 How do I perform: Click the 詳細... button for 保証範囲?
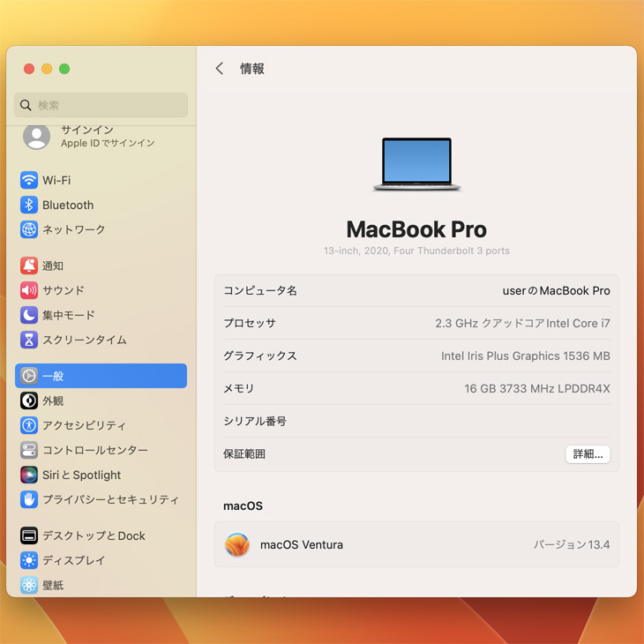click(x=588, y=454)
